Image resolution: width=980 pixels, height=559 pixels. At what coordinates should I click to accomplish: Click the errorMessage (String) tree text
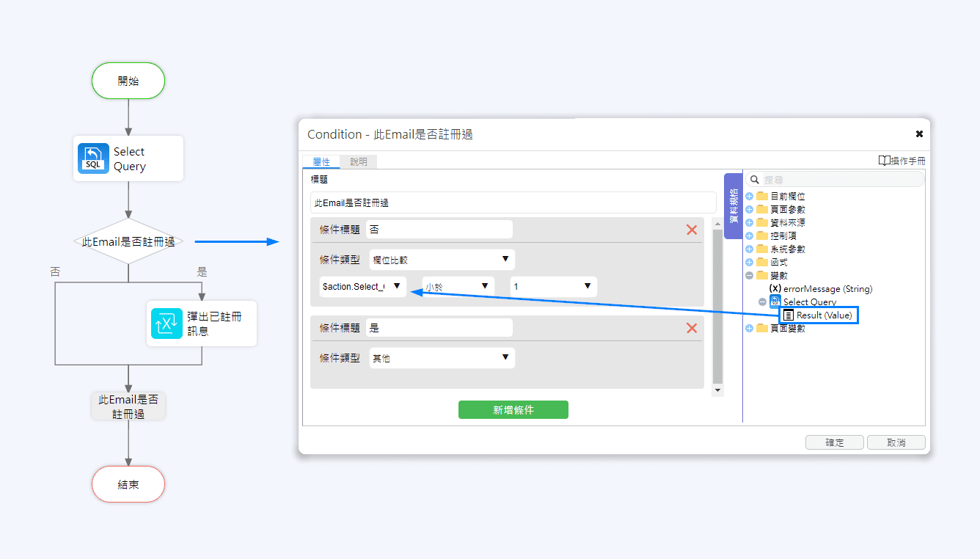(828, 289)
